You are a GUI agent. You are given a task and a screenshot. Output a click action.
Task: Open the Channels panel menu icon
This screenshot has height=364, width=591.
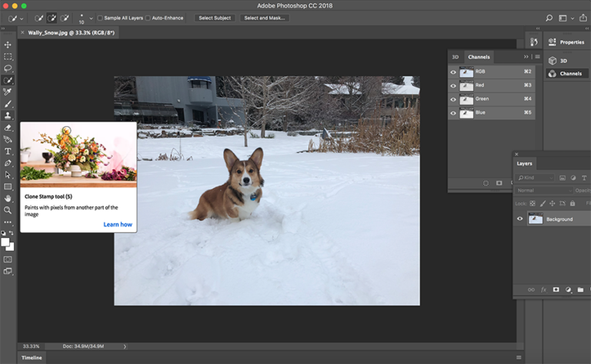(537, 56)
